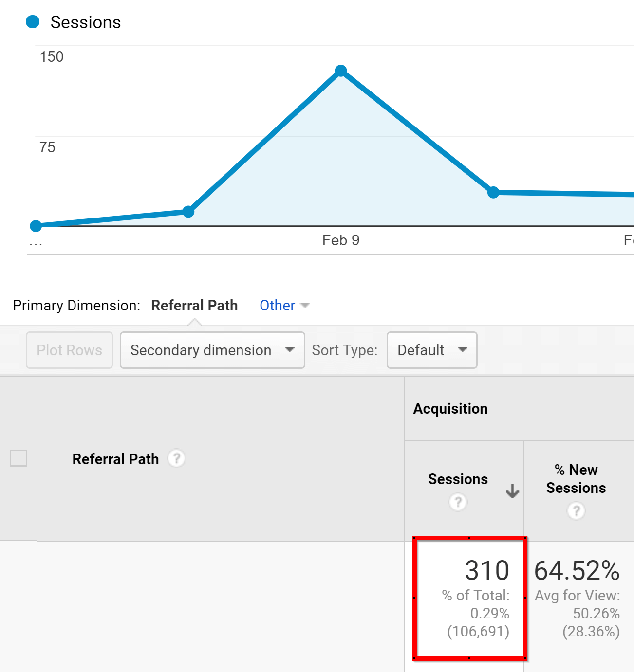Click the blue Sessions legend dot
634x672 pixels.
pos(32,21)
